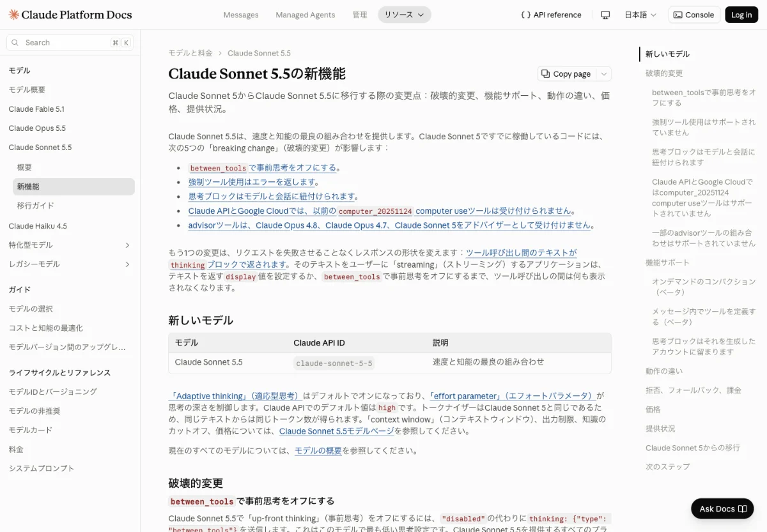Open the Console button

point(694,15)
